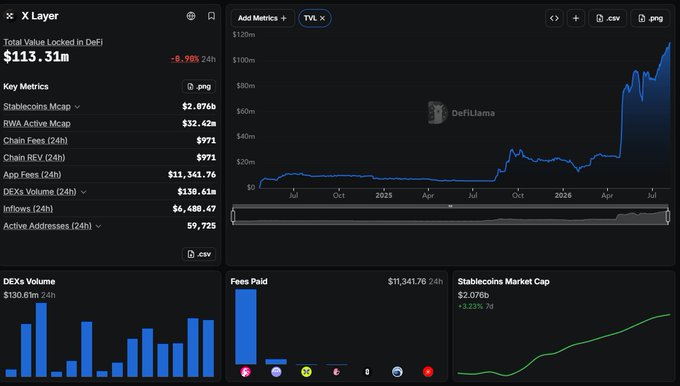
Task: Click the red protocol icon under Fees Paid
Action: click(428, 372)
